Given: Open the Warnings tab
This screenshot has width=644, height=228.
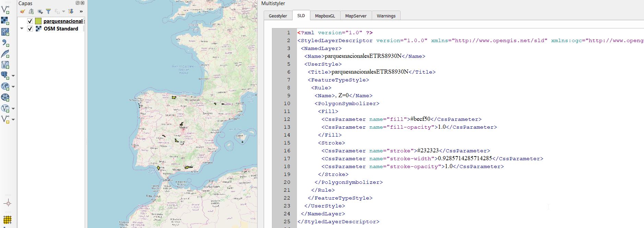Looking at the screenshot, I should click(x=386, y=16).
